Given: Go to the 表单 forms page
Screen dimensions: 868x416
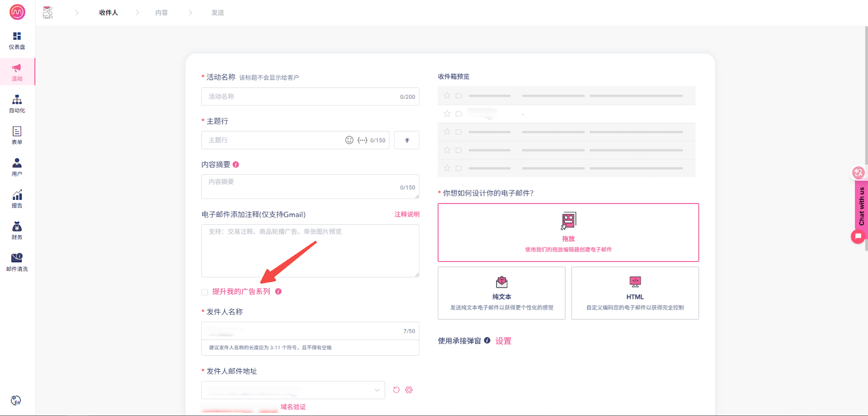Looking at the screenshot, I should click(17, 135).
